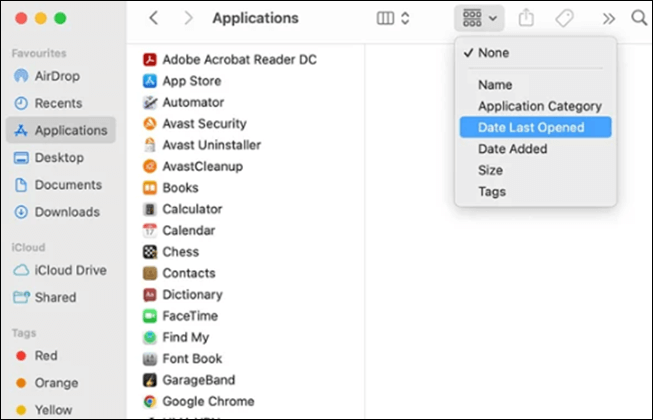Click the Chess app icon
Viewport: 653px width, 420px height.
pos(150,252)
